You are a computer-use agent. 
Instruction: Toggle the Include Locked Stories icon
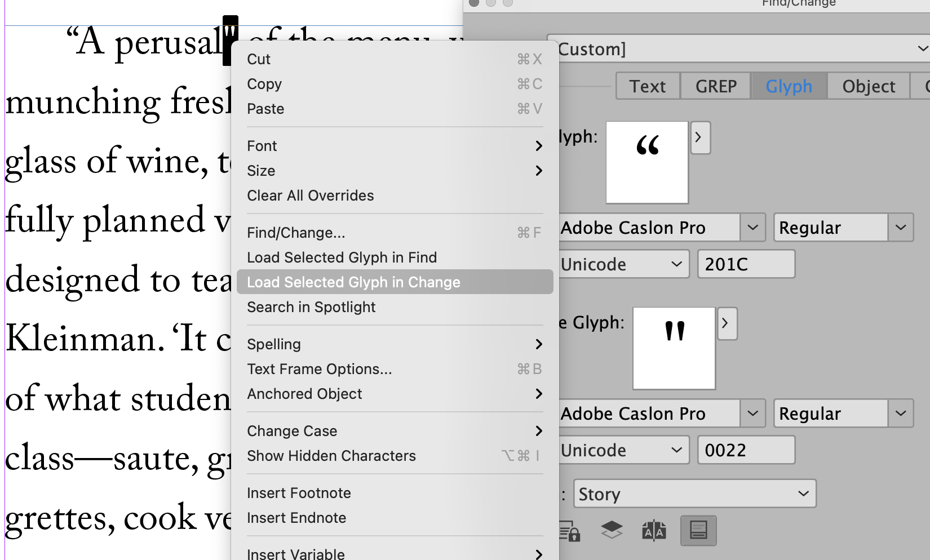(569, 530)
